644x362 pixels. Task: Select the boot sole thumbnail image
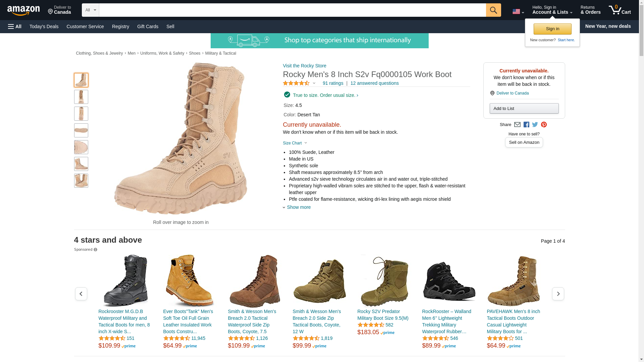[x=81, y=130]
